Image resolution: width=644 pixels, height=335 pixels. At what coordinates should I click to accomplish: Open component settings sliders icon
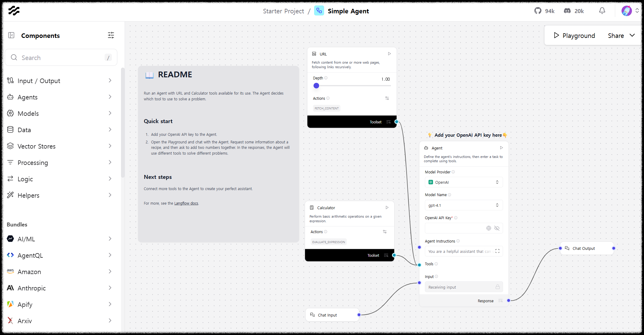tap(111, 35)
